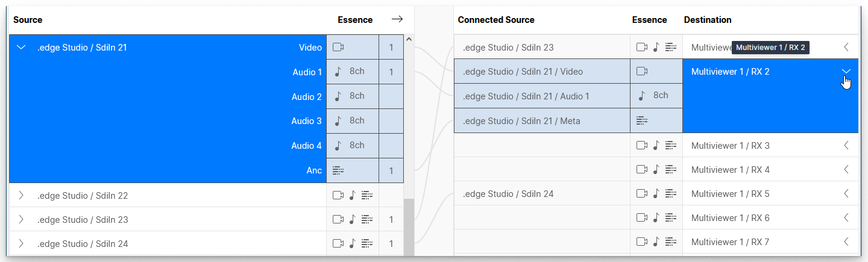This screenshot has width=868, height=262.
Task: Expand the Multiviewer 1 / RX 4 destination
Action: pyautogui.click(x=846, y=169)
